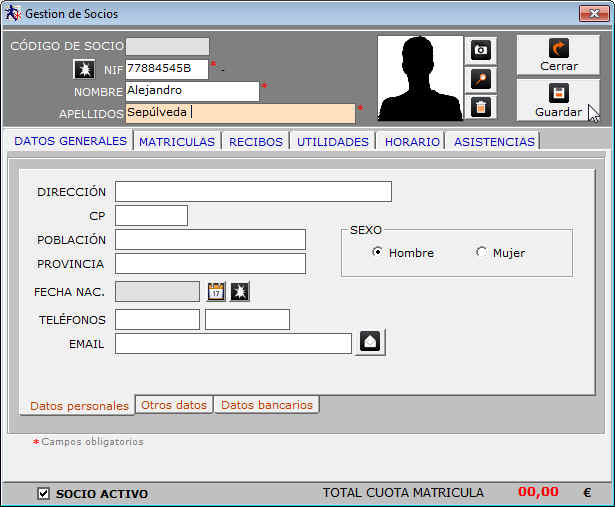The image size is (615, 507).
Task: Focus the EMAIL text field
Action: pyautogui.click(x=233, y=344)
